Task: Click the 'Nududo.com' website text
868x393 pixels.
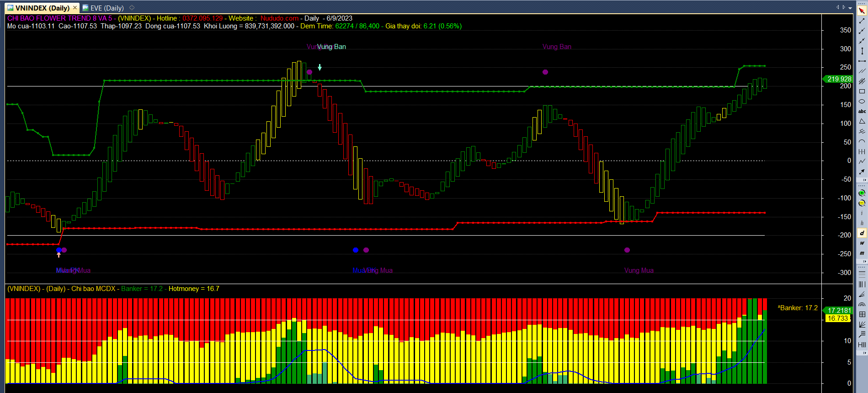Action: 279,18
